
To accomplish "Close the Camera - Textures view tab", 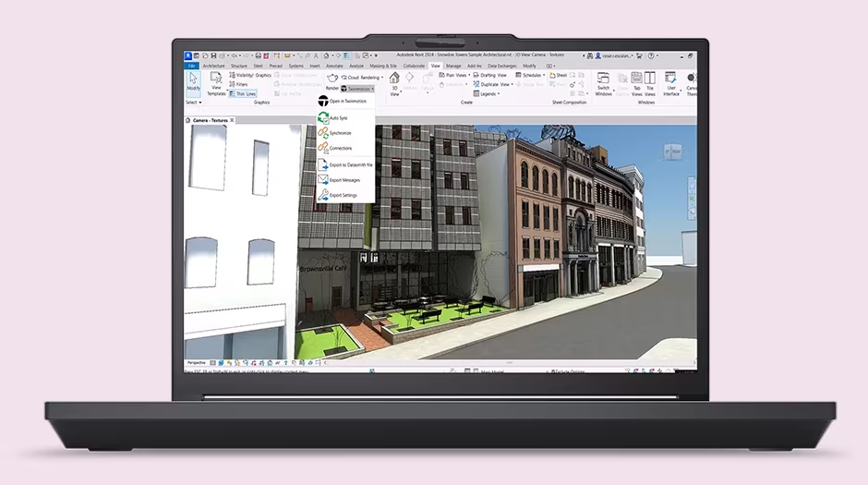I will [x=232, y=120].
